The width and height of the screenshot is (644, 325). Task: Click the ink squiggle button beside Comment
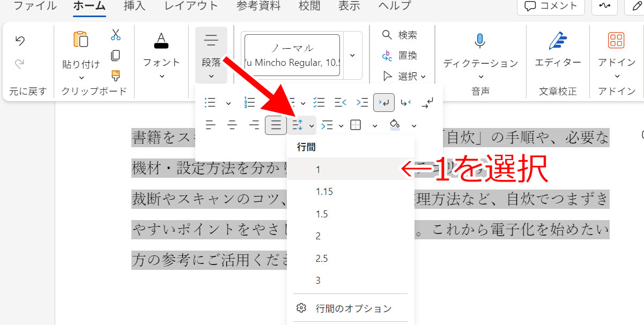pyautogui.click(x=604, y=6)
